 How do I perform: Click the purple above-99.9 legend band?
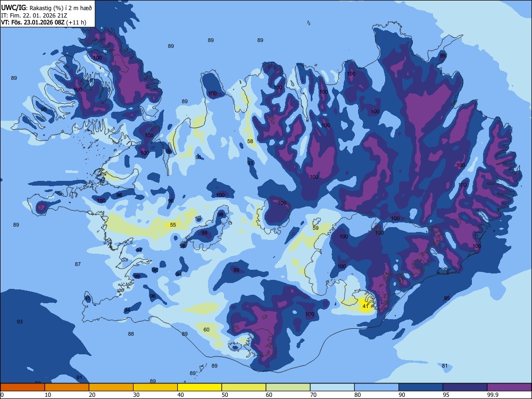pyautogui.click(x=509, y=387)
